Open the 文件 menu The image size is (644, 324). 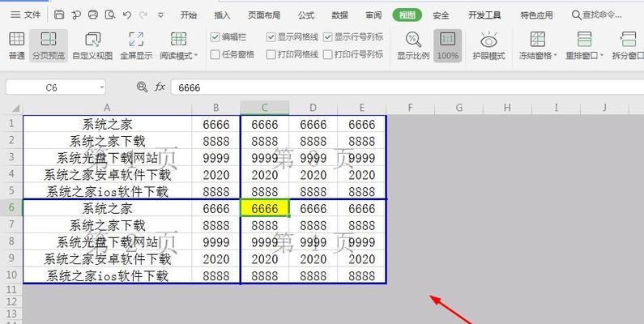pyautogui.click(x=25, y=15)
